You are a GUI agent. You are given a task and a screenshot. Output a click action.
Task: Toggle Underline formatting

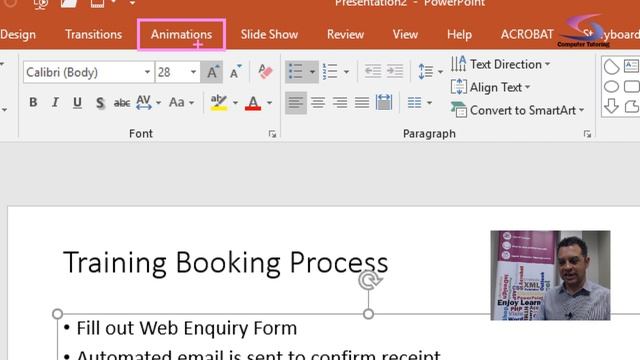pos(77,102)
